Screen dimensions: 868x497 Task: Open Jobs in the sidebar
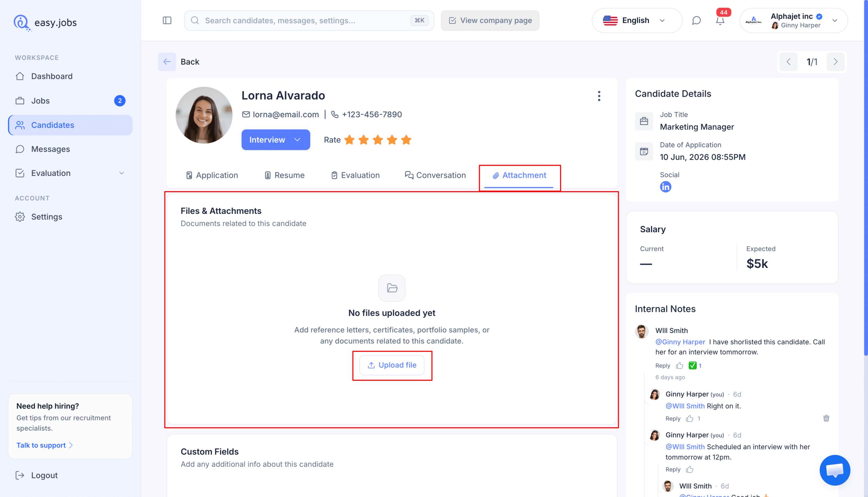70,101
